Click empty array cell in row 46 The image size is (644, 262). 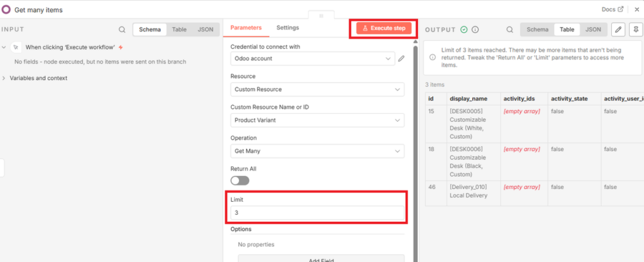(x=524, y=193)
